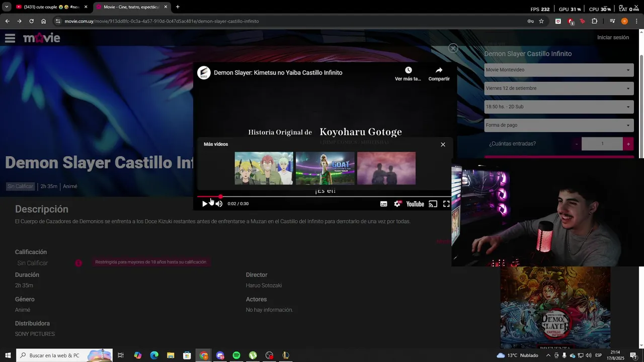
Task: Select the Movie - Cine, teatro browser tab
Action: coord(131,7)
